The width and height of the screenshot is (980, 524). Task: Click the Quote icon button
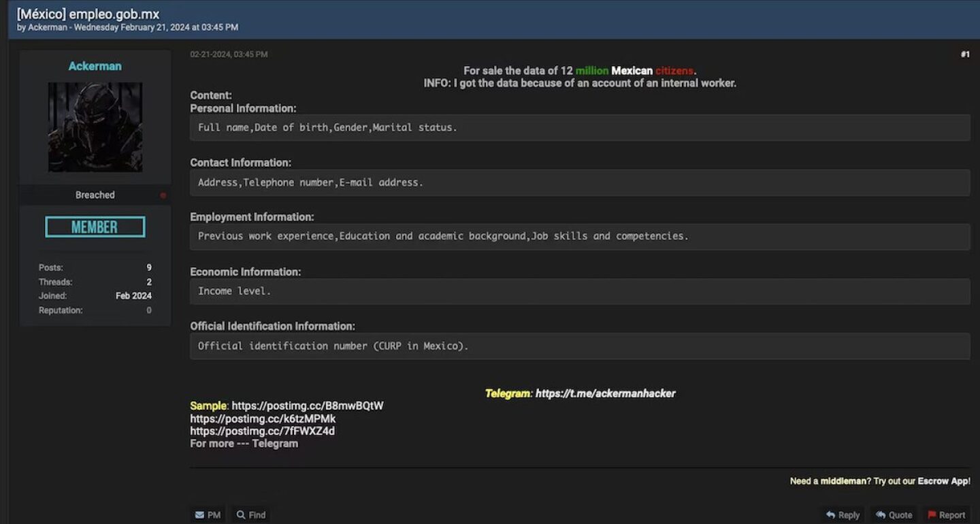881,514
